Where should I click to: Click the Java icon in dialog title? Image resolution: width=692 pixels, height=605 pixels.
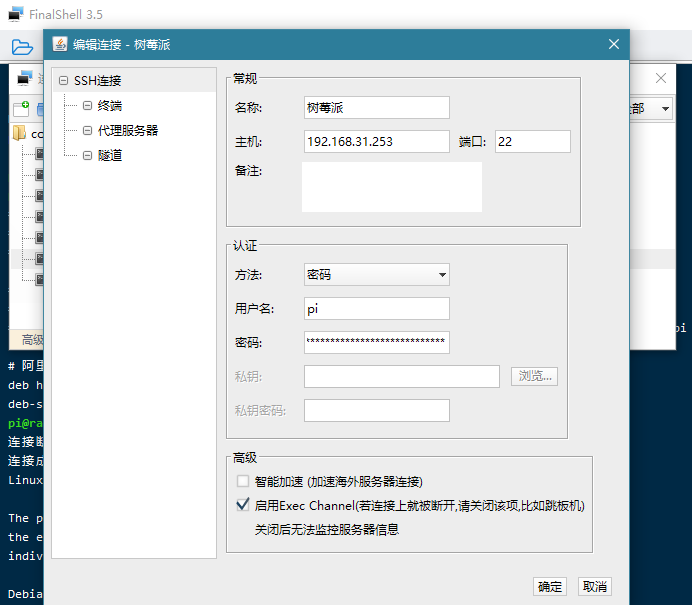click(x=60, y=44)
